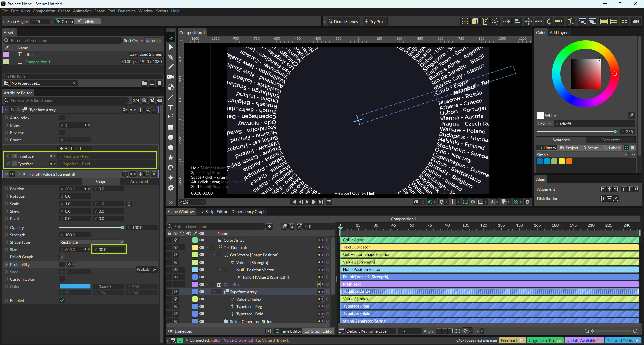Select the Pen tool in the toolbar

171,57
